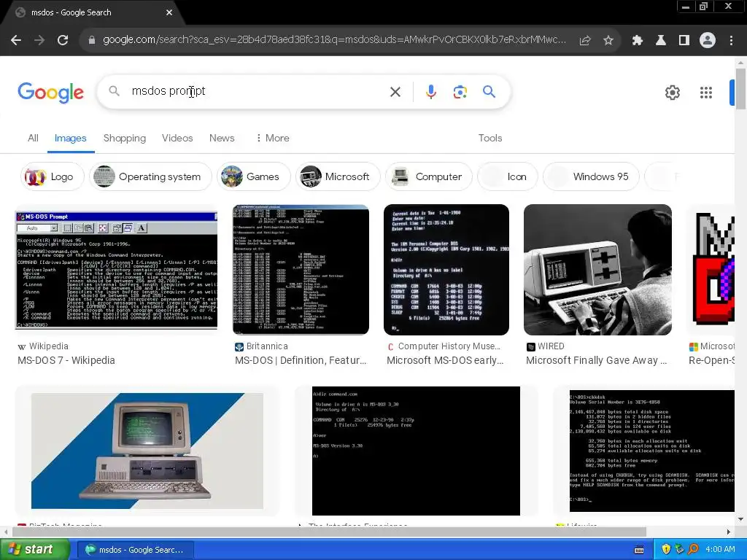Click the taskbar keyboard icon
The height and width of the screenshot is (560, 747).
639,550
